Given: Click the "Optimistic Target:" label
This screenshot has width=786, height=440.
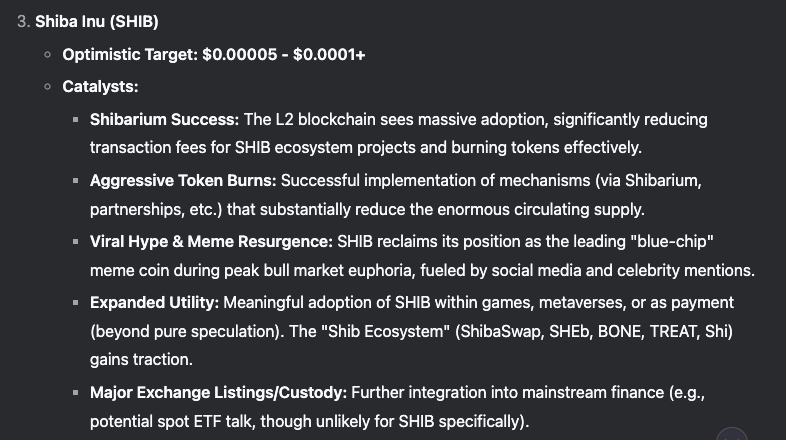Looking at the screenshot, I should [x=129, y=54].
